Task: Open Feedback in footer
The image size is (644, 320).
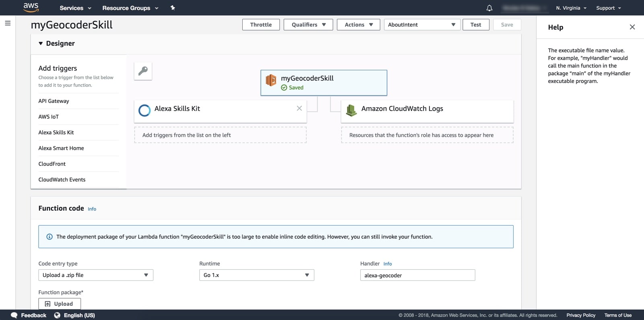Action: click(33, 315)
